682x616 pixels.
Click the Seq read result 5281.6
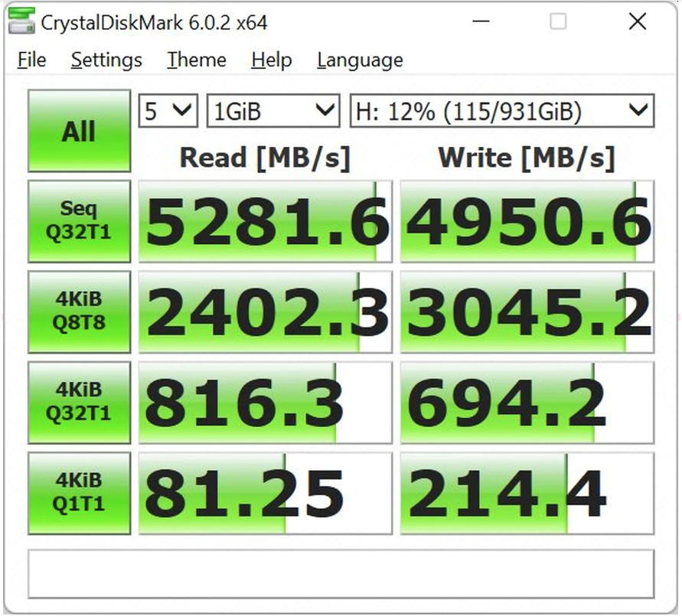pos(265,222)
